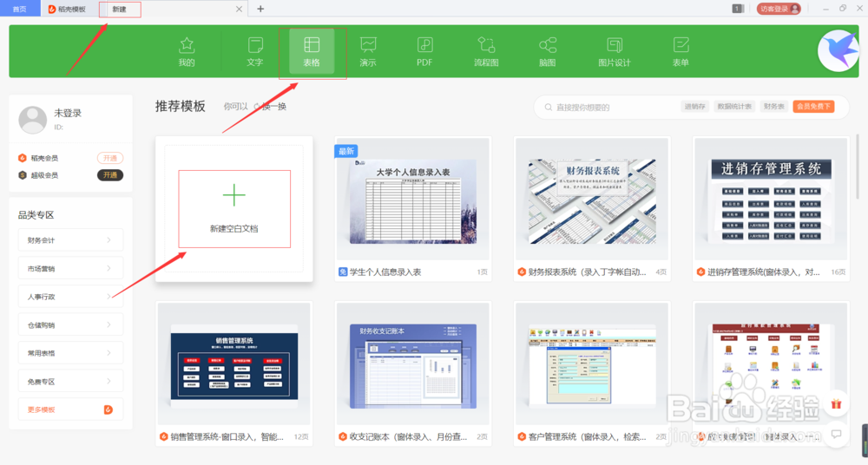This screenshot has width=868, height=465.
Task: Click the feedback chat icon at bottom right
Action: (x=836, y=434)
